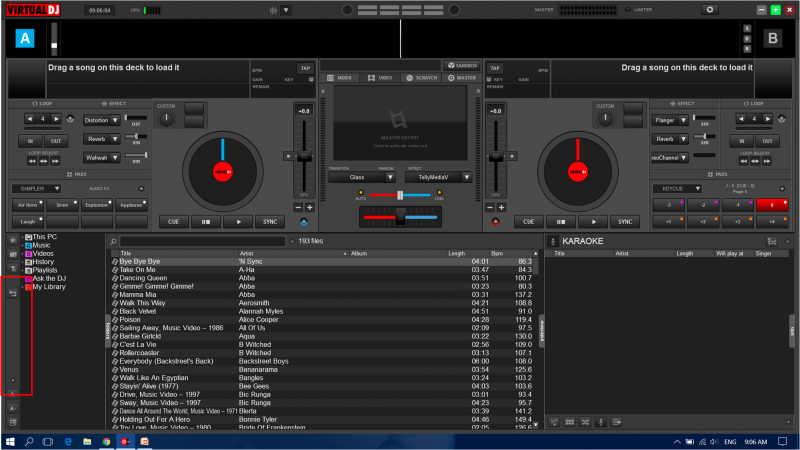The width and height of the screenshot is (800, 450).
Task: Click left deck TAP button
Action: (x=305, y=68)
